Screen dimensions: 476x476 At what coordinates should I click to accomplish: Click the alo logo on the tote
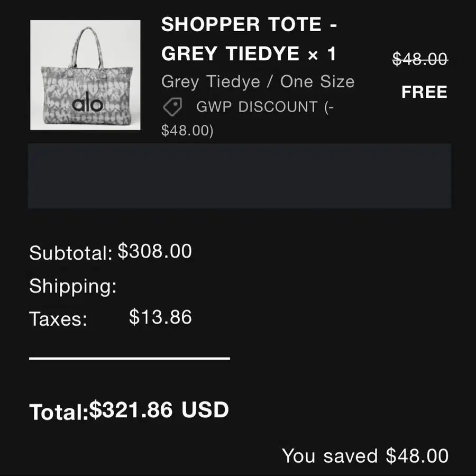pos(88,103)
